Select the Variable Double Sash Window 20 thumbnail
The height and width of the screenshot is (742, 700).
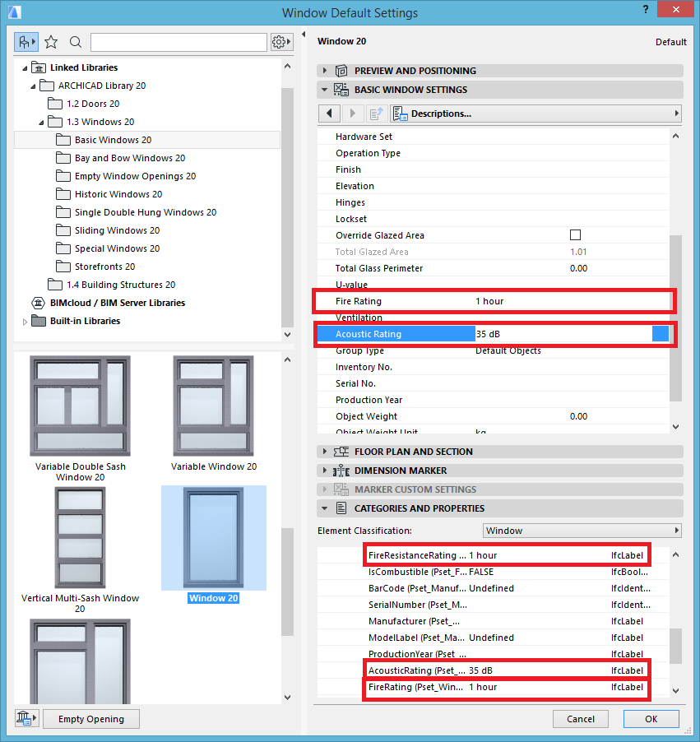[x=80, y=406]
